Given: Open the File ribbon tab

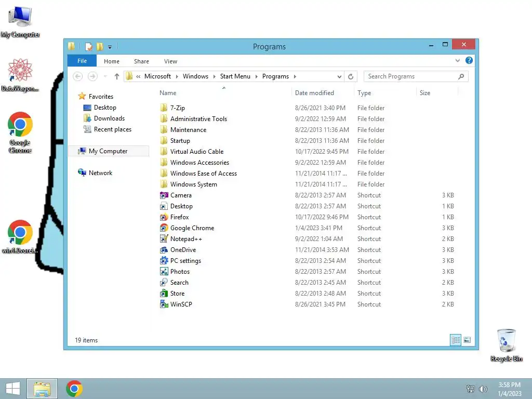Looking at the screenshot, I should [82, 61].
